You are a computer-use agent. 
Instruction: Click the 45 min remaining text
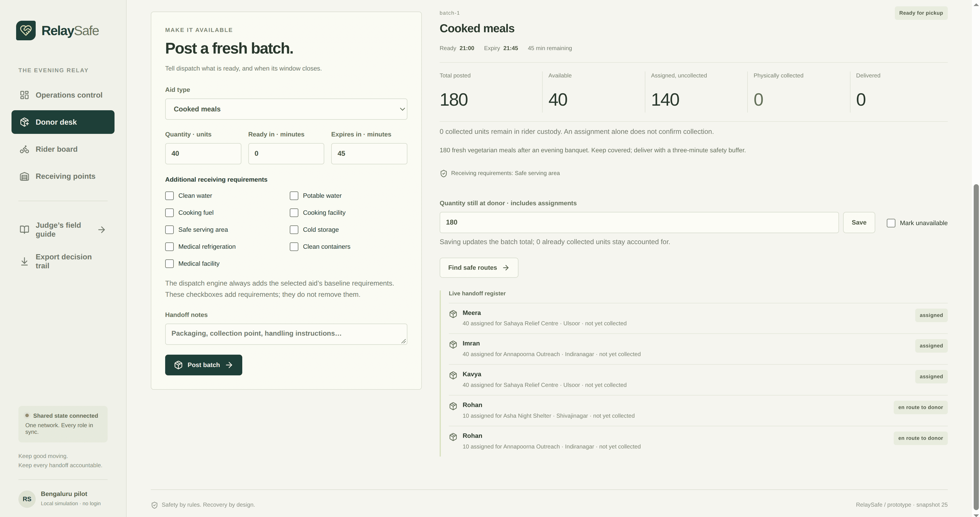(x=550, y=48)
